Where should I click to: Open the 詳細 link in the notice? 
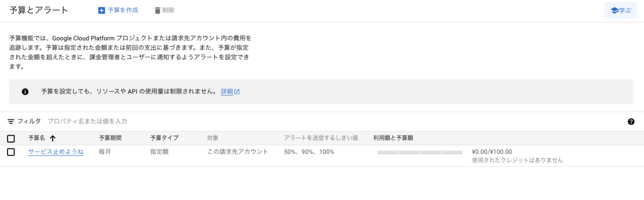click(226, 92)
